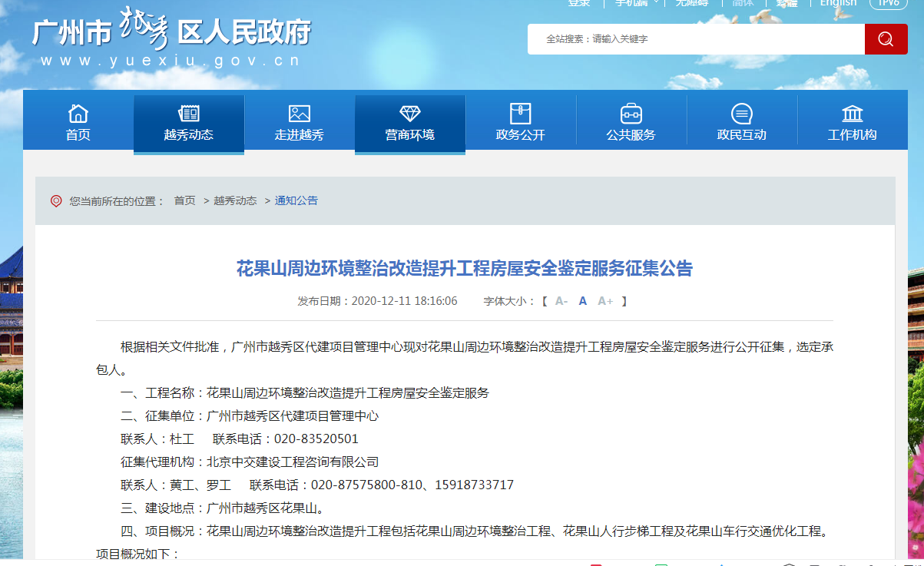Switch the site language to English
The height and width of the screenshot is (566, 924).
click(838, 3)
